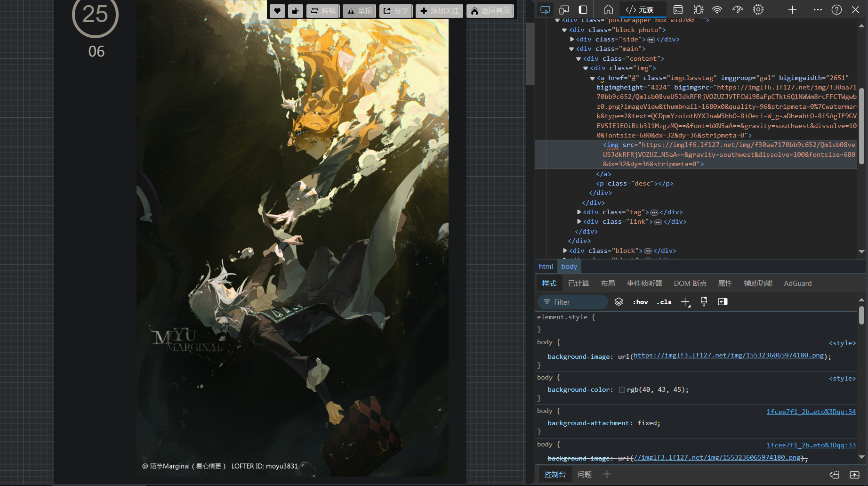Image resolution: width=868 pixels, height=486 pixels.
Task: Open DevTools customize three-dots menu
Action: (818, 9)
